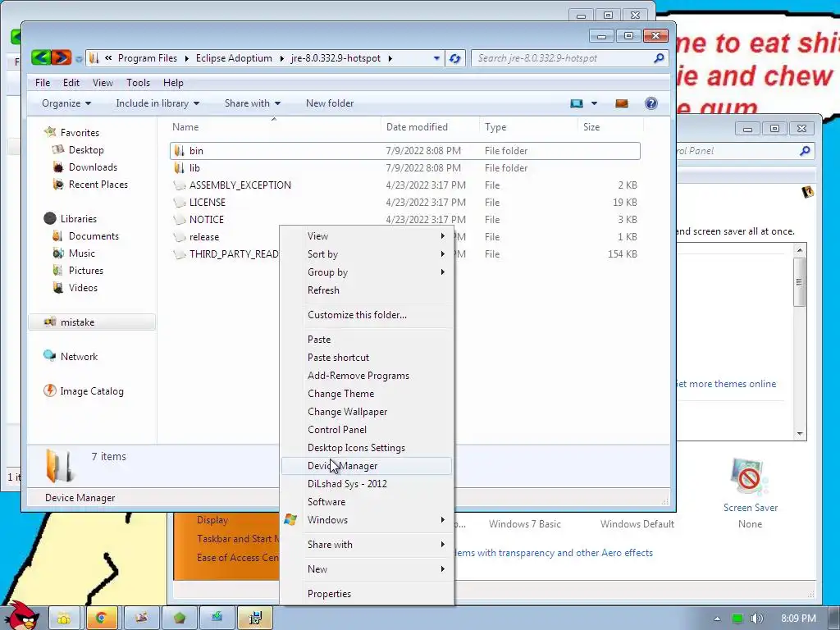This screenshot has width=840, height=630.
Task: Click the Size column header
Action: click(x=591, y=127)
